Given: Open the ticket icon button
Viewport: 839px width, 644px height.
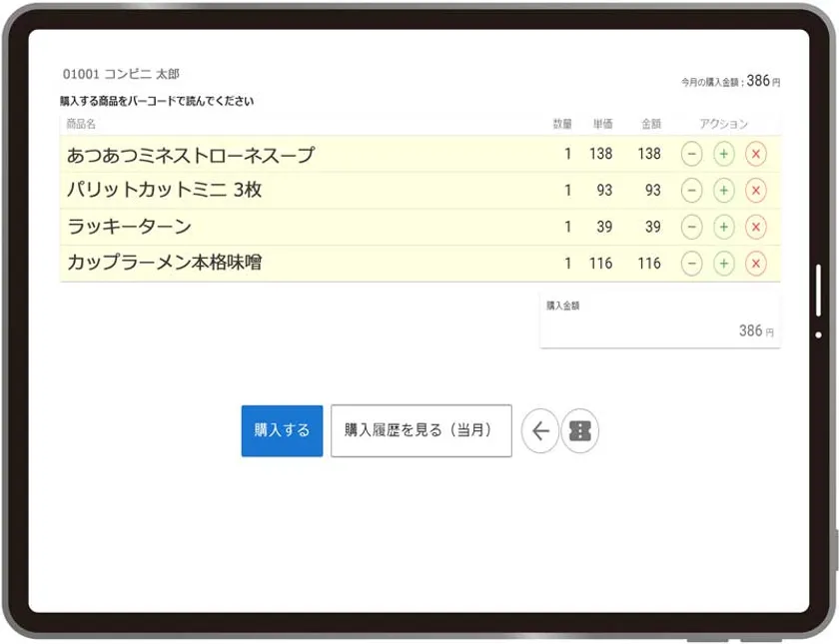Looking at the screenshot, I should (579, 431).
